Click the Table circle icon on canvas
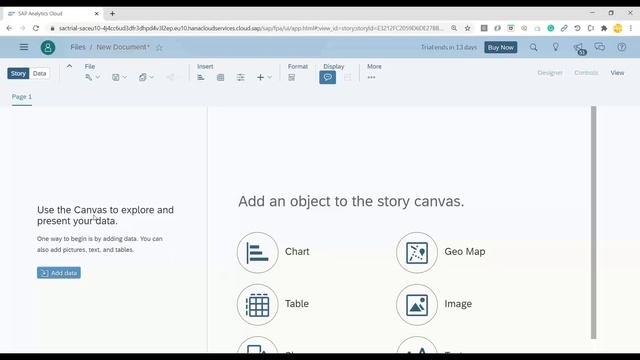 click(x=258, y=304)
